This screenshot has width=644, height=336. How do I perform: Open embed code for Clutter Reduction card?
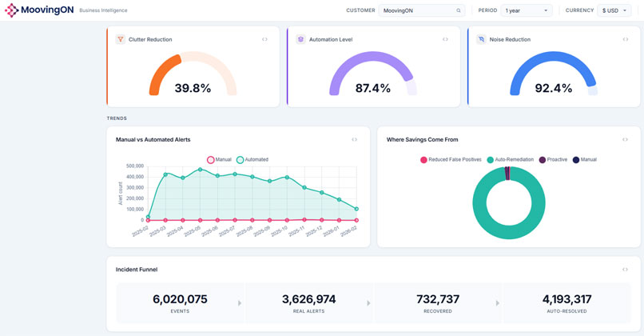(264, 39)
